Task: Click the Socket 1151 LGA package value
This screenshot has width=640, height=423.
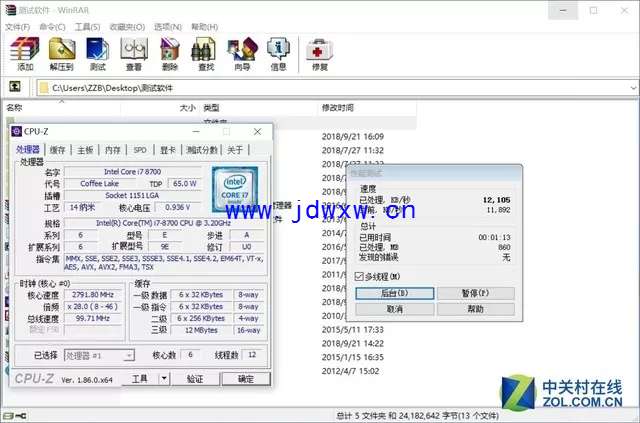Action: point(133,196)
